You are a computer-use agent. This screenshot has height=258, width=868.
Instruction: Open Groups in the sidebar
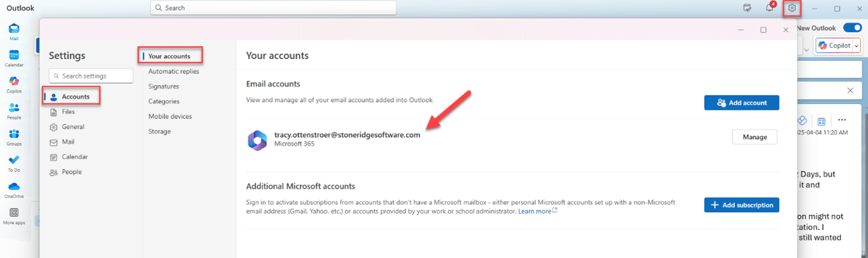coord(14,136)
